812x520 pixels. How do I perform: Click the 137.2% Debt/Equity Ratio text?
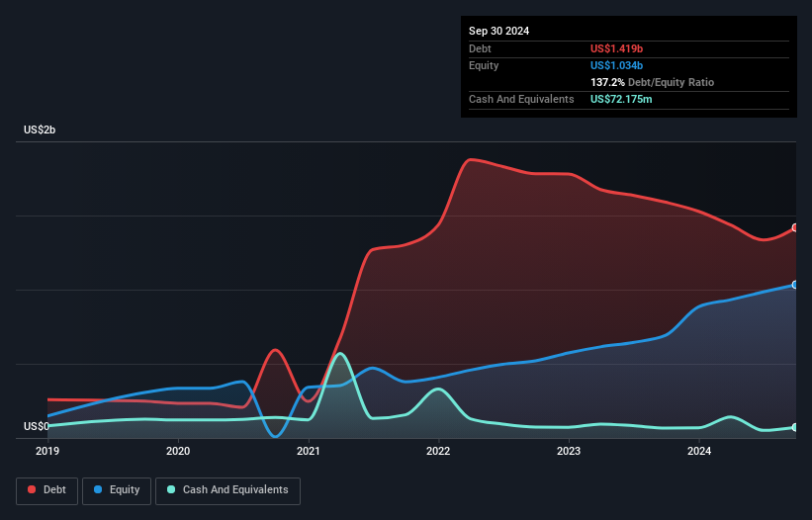pyautogui.click(x=652, y=82)
